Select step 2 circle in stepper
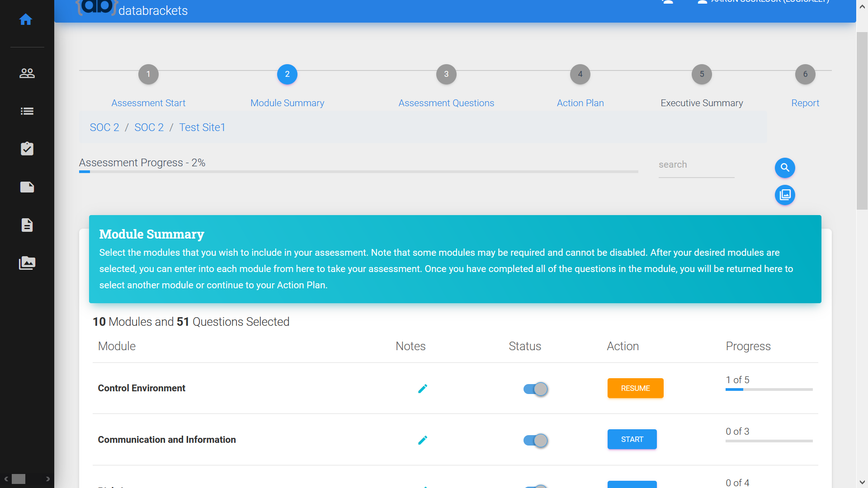This screenshot has width=868, height=488. (287, 74)
